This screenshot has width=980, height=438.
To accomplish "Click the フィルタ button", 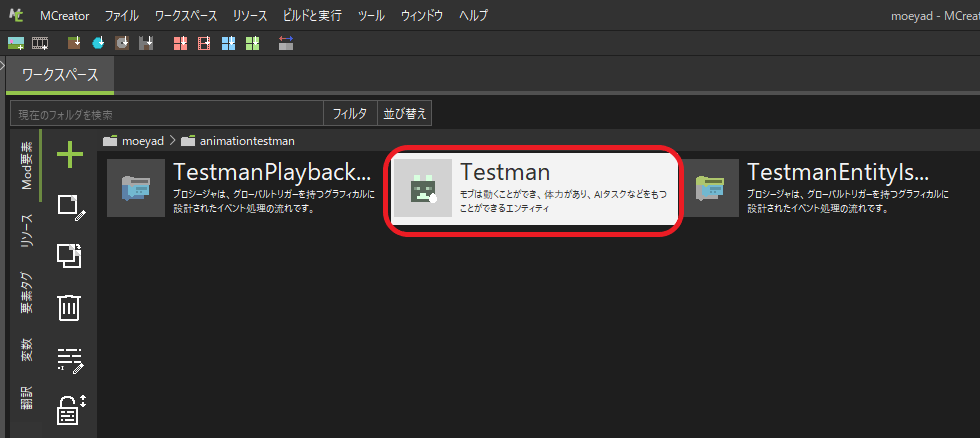I will pos(350,114).
